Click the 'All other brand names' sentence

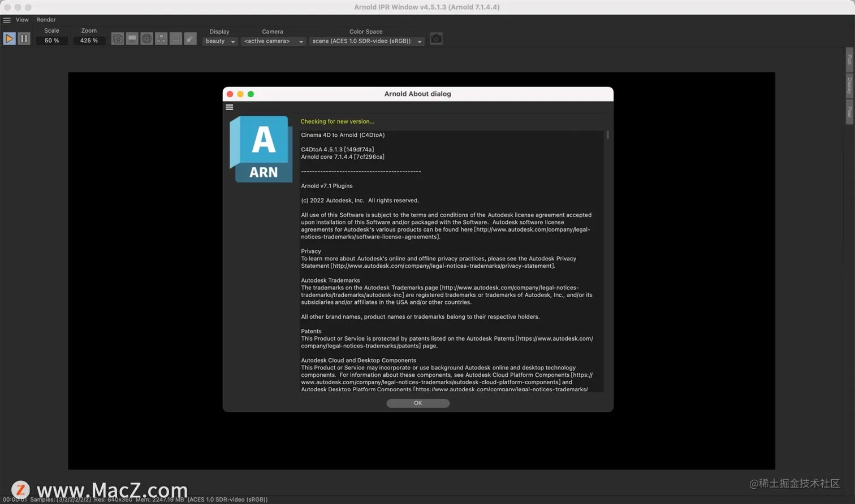point(420,317)
